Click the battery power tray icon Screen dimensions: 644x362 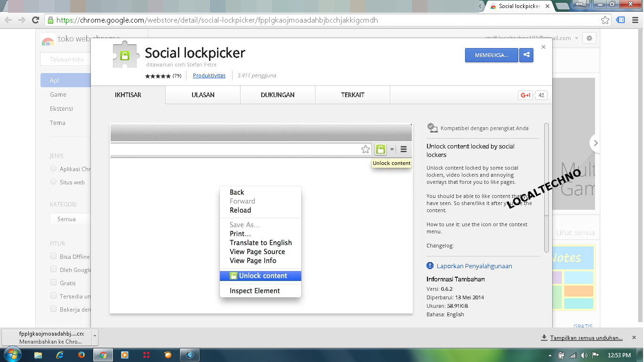[562, 355]
